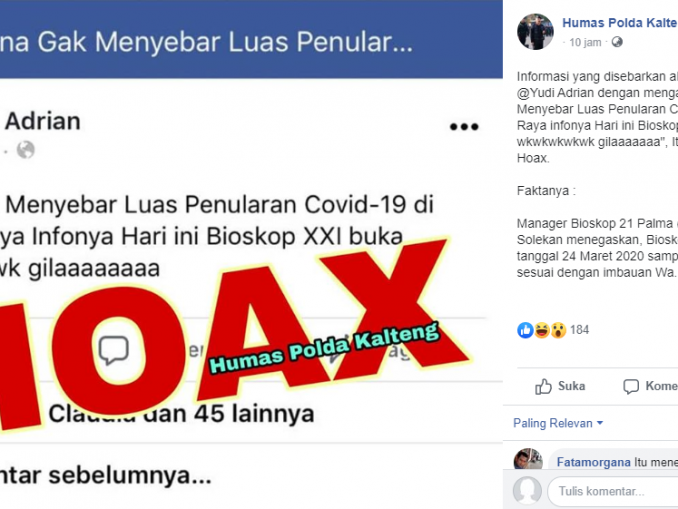Click the Komentar comment button
This screenshot has width=678, height=509.
(x=650, y=386)
